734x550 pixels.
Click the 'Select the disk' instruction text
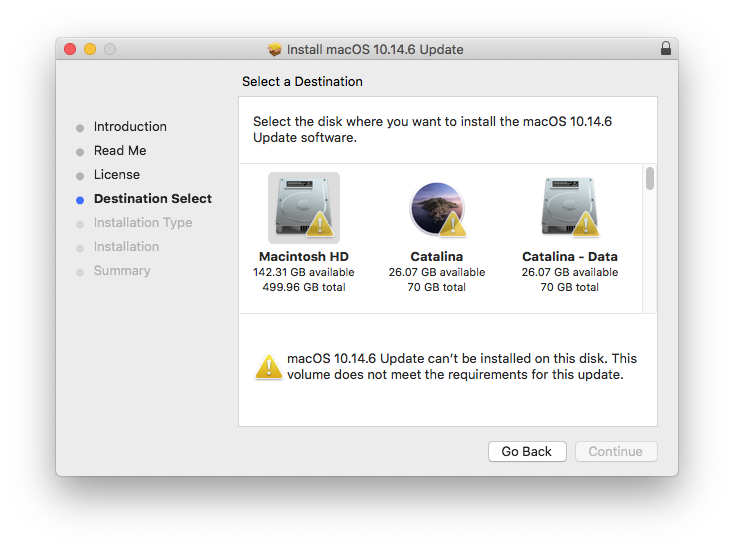[x=433, y=129]
